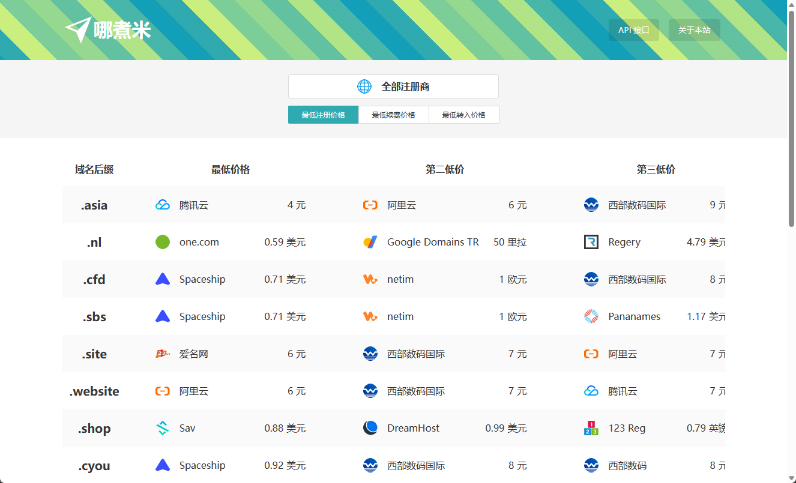The height and width of the screenshot is (483, 796).
Task: Click the 阿里云 icon in .site row
Action: 591,354
